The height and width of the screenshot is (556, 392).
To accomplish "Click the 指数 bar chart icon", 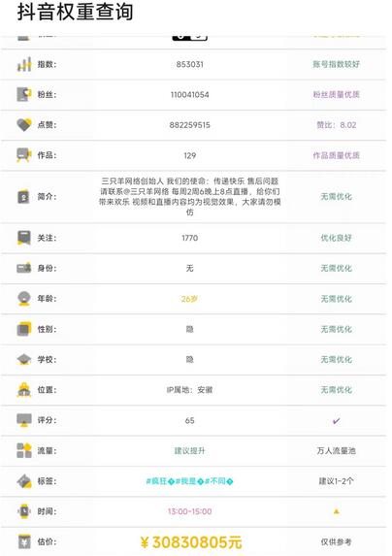I will click(x=24, y=64).
